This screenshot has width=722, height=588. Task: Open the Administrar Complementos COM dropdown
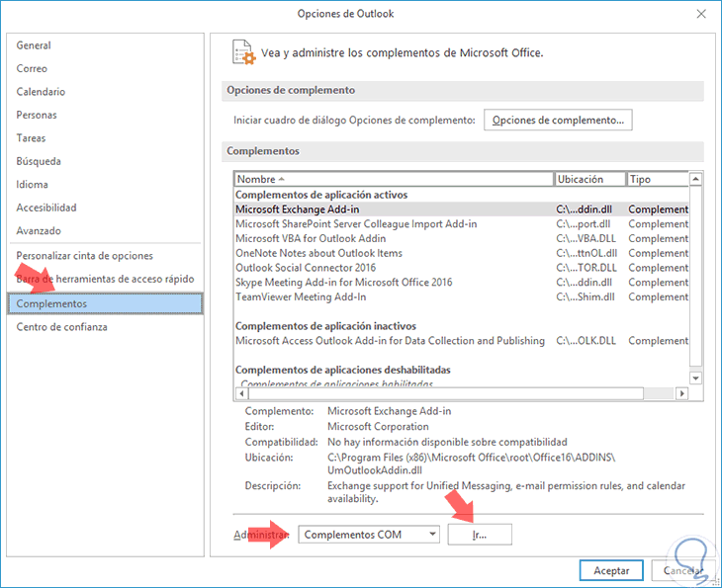(369, 535)
